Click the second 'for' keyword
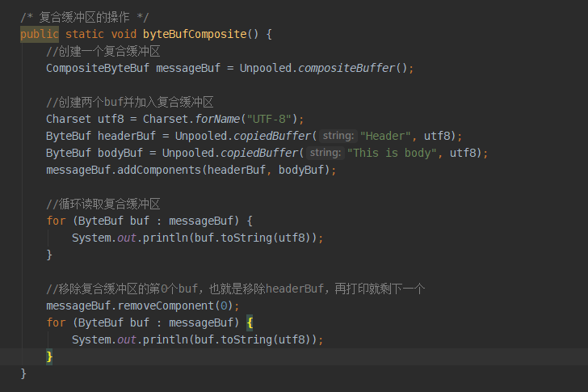The width and height of the screenshot is (588, 392). [56, 322]
